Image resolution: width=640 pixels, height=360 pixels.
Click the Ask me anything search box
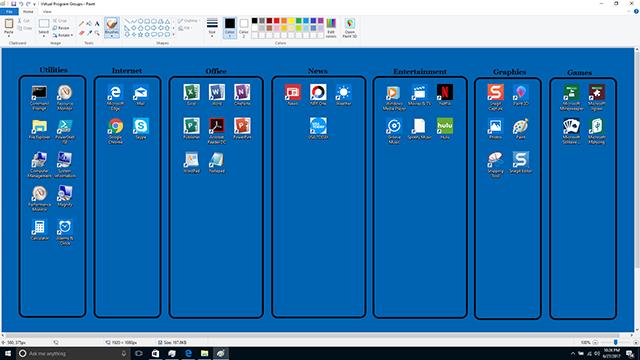(x=73, y=353)
